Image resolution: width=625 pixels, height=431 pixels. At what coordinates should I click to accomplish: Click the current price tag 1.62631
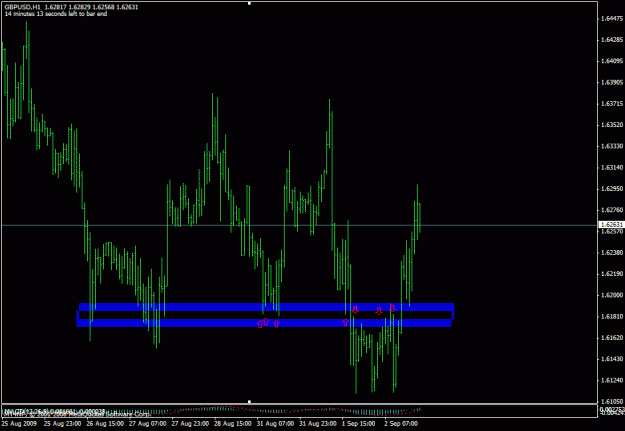612,225
